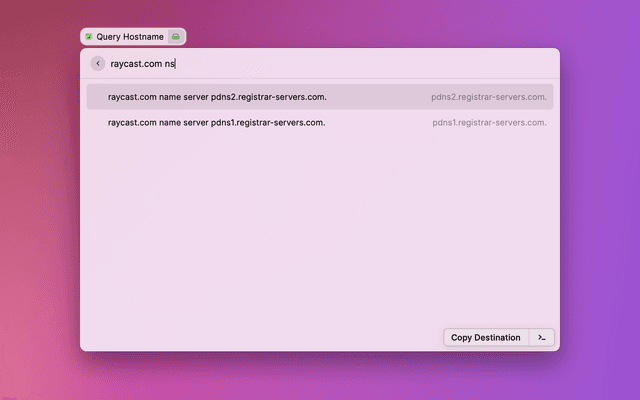Open the actions panel terminal-prompt icon
Viewport: 640px width, 400px height.
coord(541,337)
